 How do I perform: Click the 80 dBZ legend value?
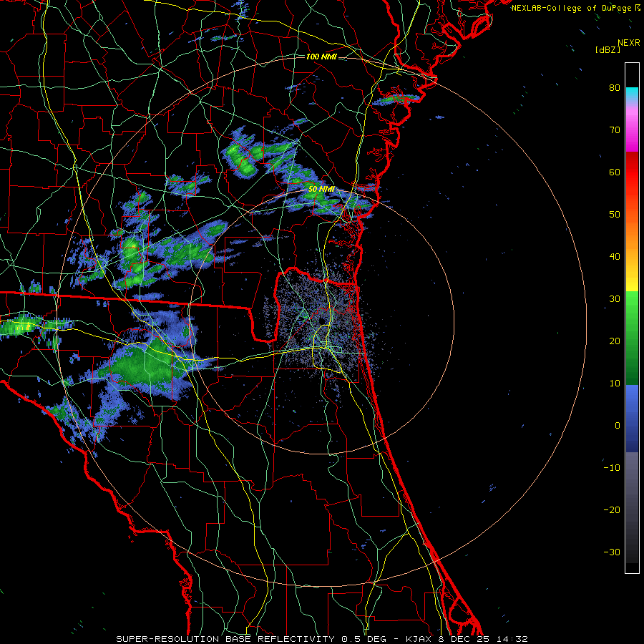click(615, 87)
